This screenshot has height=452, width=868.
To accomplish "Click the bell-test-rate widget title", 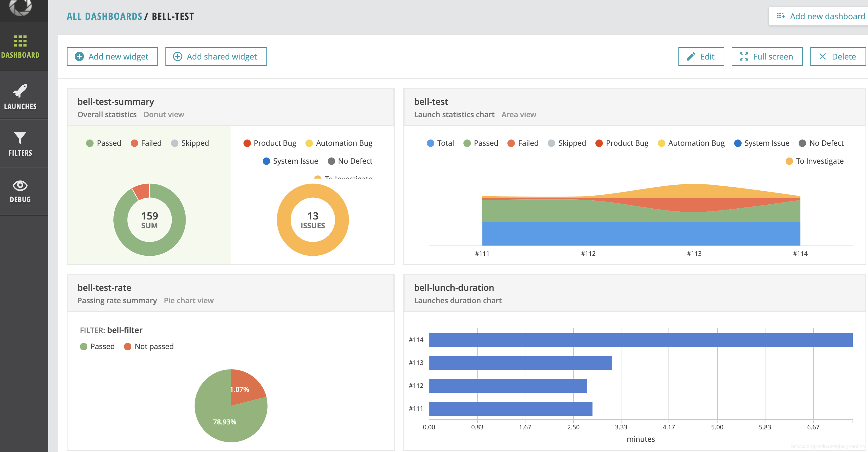I will pos(104,288).
